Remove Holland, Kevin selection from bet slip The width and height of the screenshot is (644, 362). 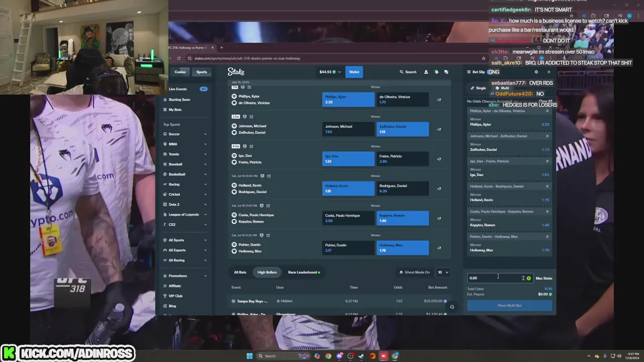tap(547, 187)
